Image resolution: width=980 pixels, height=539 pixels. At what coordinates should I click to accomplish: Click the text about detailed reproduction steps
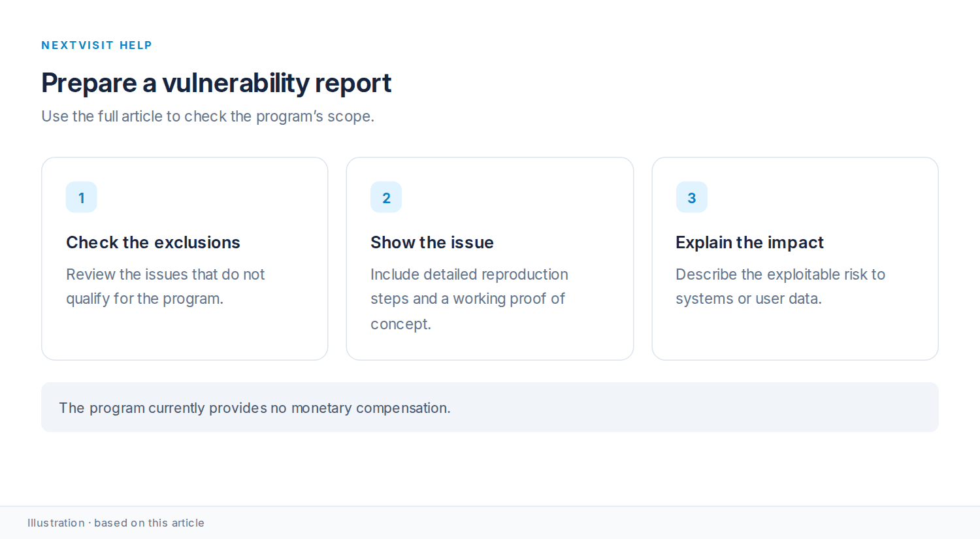[x=469, y=299]
